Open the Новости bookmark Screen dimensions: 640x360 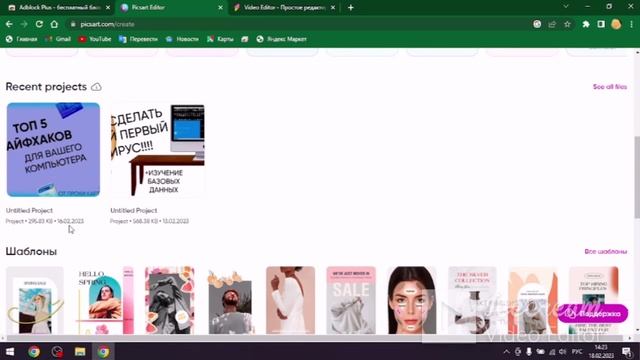pos(182,39)
